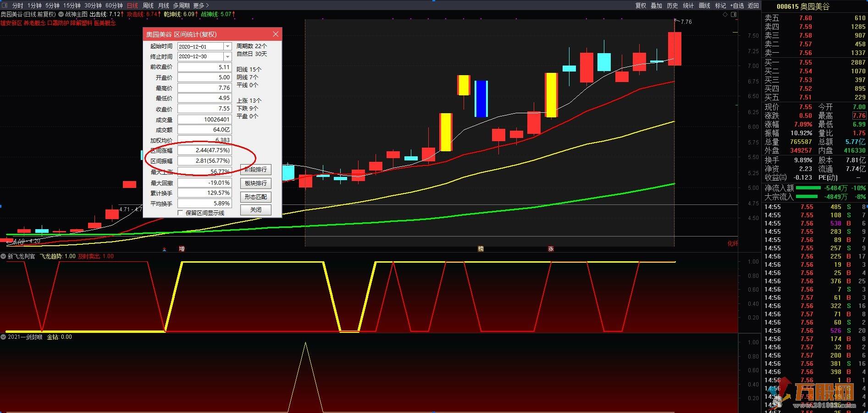Click the 医美概念 concept tag
This screenshot has height=413, width=868.
click(x=105, y=23)
